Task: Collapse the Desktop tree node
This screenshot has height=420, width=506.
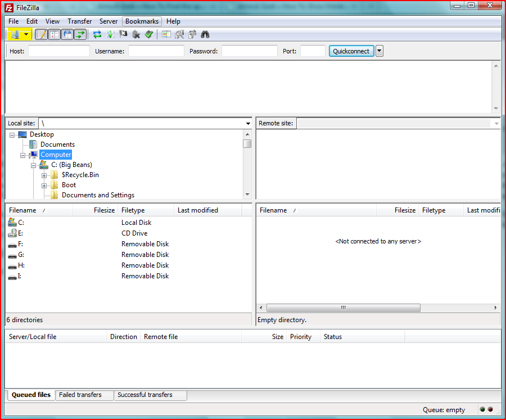Action: pyautogui.click(x=12, y=135)
